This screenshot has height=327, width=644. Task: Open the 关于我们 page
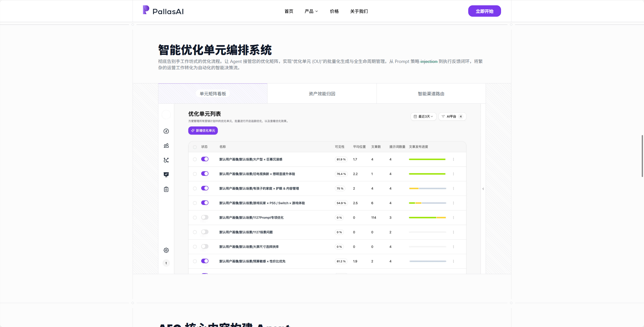[x=359, y=11]
